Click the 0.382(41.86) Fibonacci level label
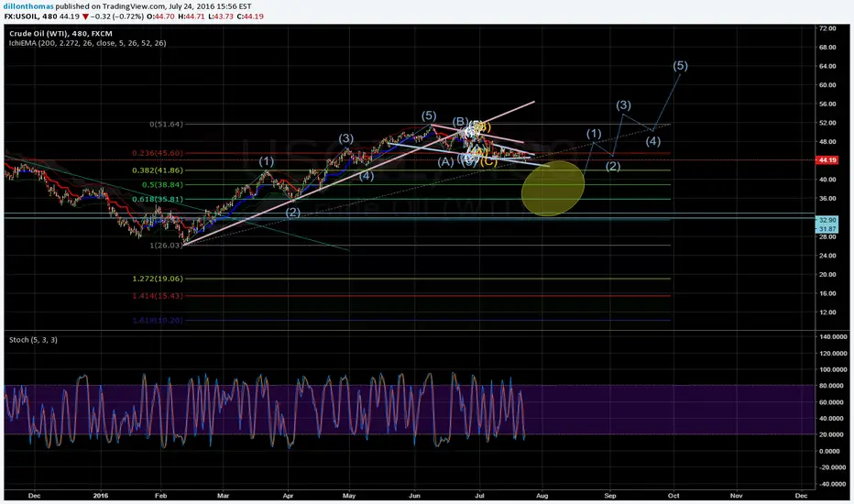 (158, 170)
